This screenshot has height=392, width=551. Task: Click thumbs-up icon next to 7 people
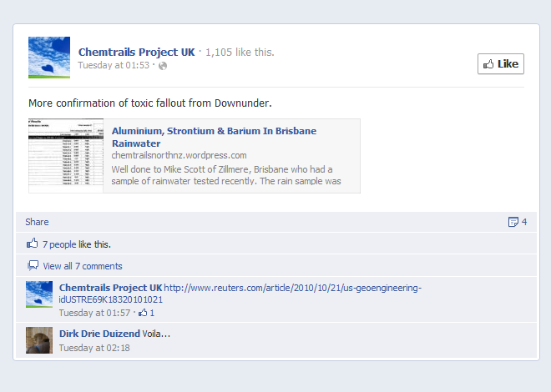(33, 244)
